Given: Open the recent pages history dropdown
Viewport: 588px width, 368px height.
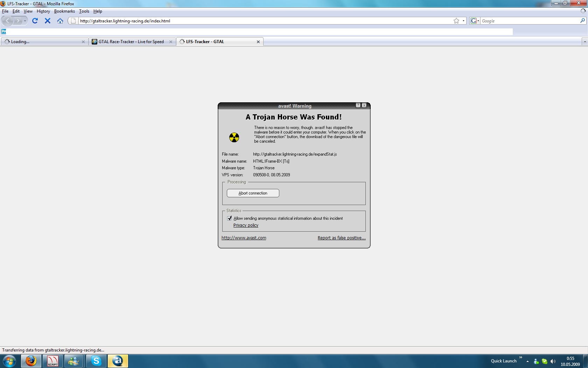Looking at the screenshot, I should click(25, 21).
